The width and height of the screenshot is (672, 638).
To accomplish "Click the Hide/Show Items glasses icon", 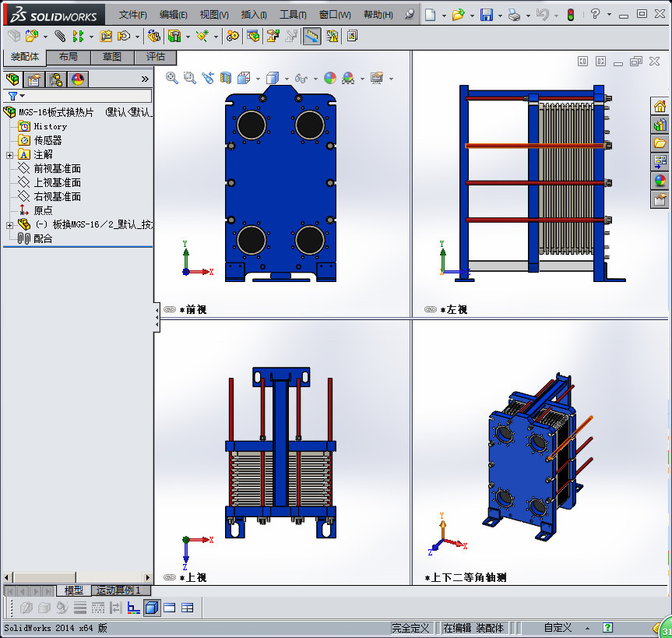I will (301, 79).
